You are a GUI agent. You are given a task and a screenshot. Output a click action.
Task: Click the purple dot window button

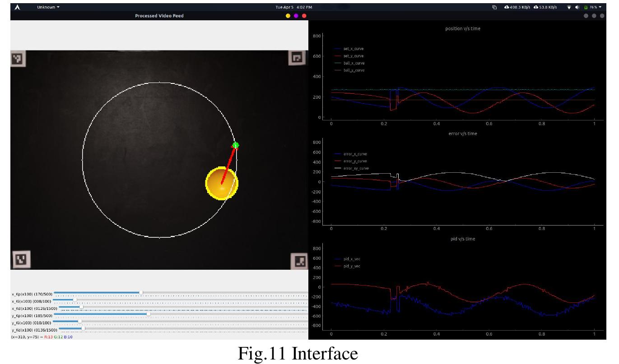click(x=296, y=16)
